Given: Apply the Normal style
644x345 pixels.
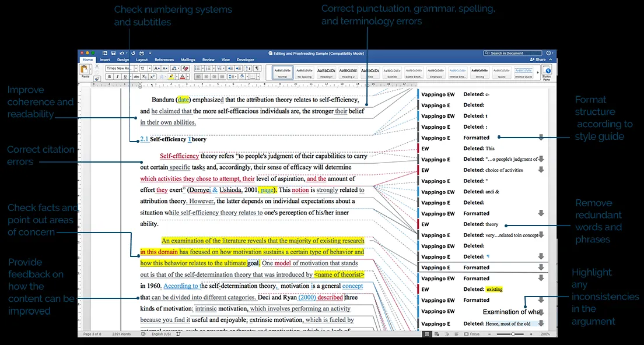Looking at the screenshot, I should (x=282, y=73).
